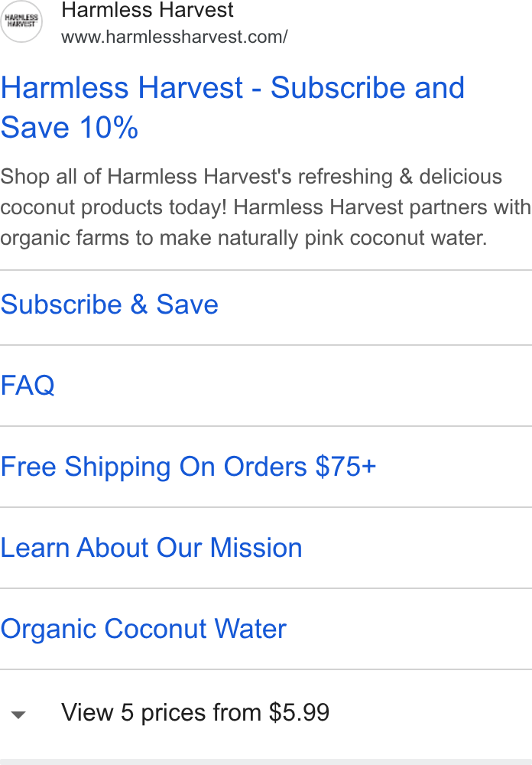Go to Learn About Our Mission
This screenshot has width=532, height=765.
coord(151,548)
